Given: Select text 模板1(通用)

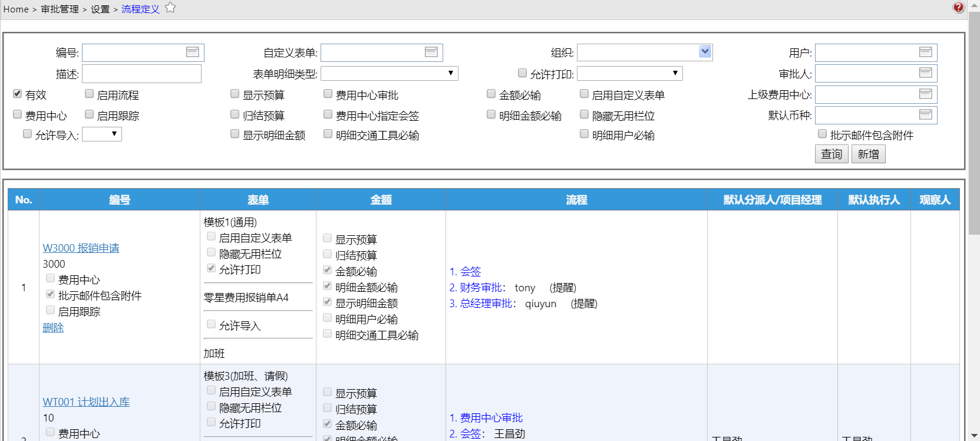Looking at the screenshot, I should (230, 222).
